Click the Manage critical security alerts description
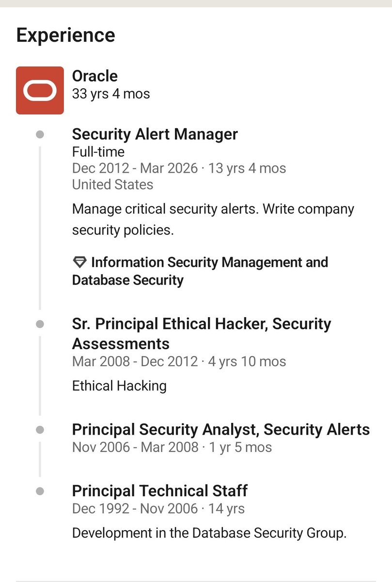Image resolution: width=392 pixels, height=582 pixels. click(x=213, y=220)
